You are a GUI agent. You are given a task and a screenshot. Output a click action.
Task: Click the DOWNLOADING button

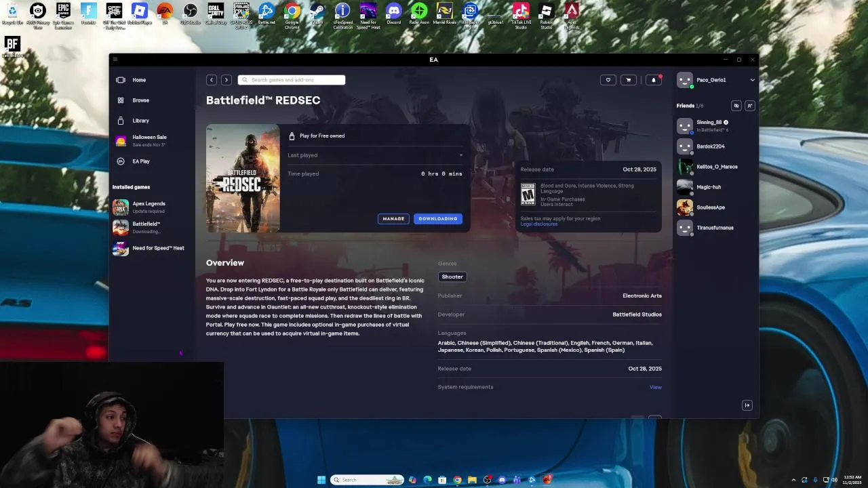tap(438, 219)
